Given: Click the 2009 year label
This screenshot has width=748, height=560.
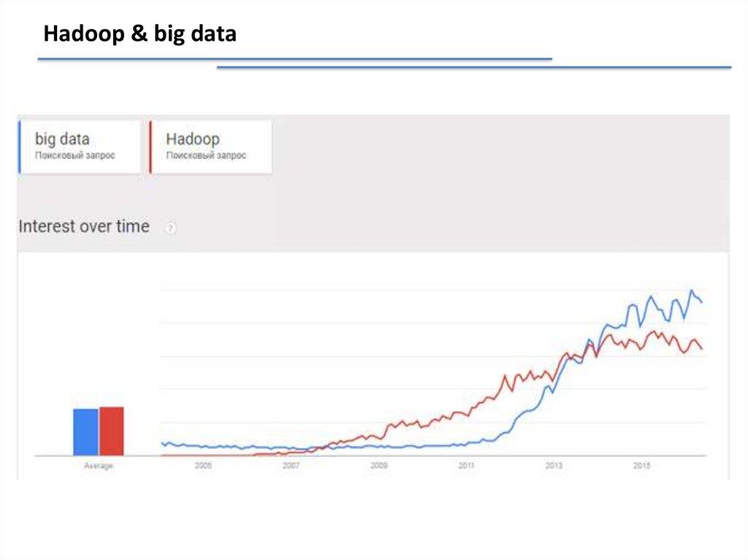Looking at the screenshot, I should [x=378, y=466].
